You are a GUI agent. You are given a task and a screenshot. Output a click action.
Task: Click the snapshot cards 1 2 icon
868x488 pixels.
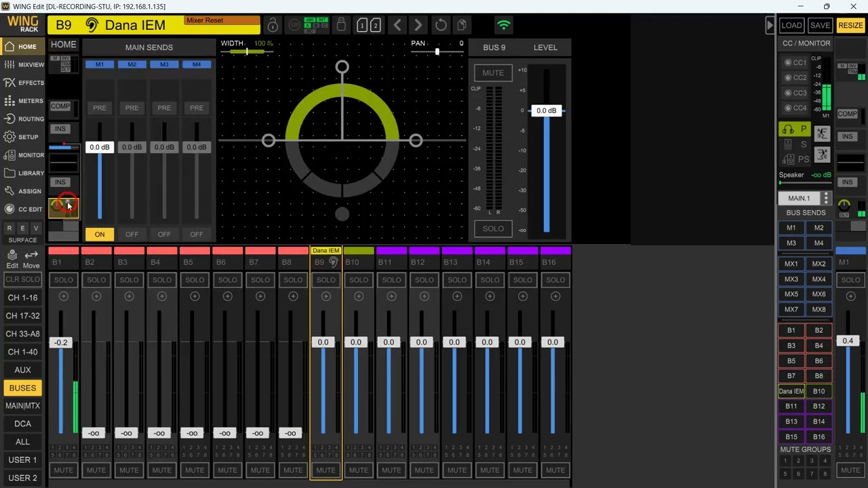point(368,26)
